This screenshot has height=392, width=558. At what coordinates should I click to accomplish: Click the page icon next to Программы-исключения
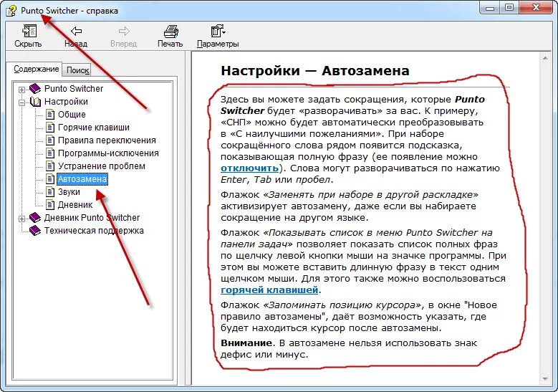click(50, 153)
